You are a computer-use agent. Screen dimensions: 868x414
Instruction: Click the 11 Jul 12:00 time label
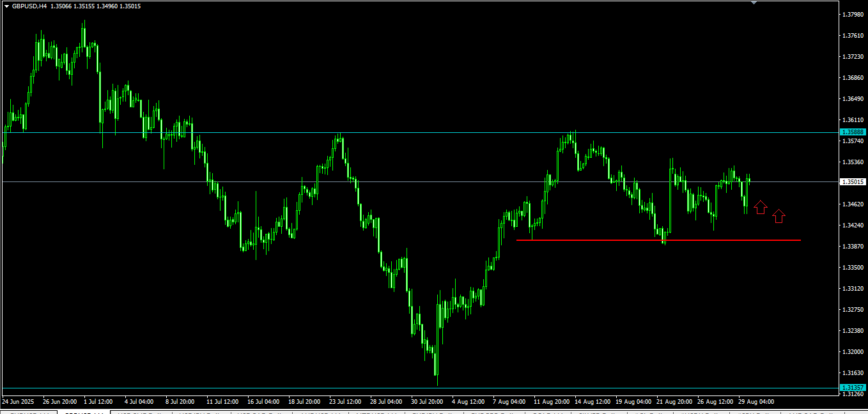click(222, 402)
